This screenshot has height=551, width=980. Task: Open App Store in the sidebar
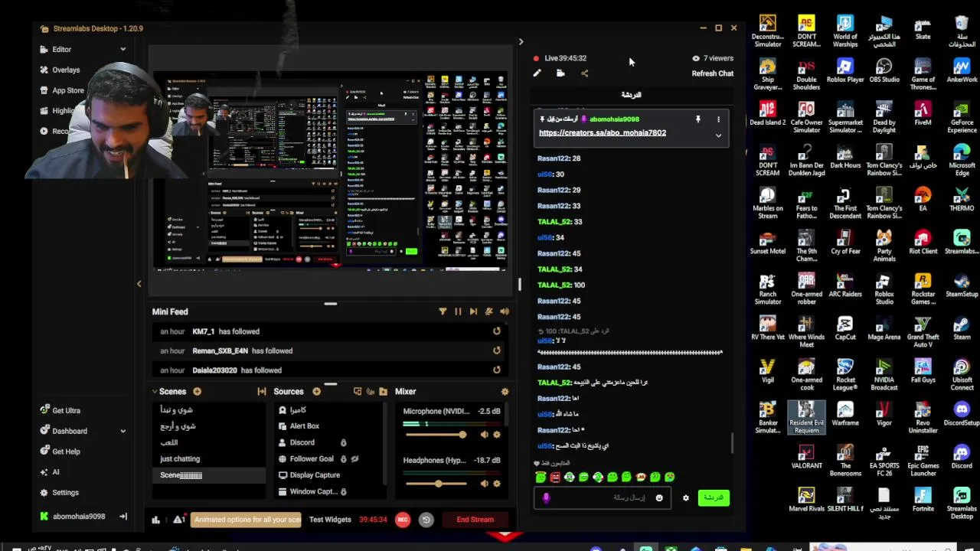click(68, 90)
